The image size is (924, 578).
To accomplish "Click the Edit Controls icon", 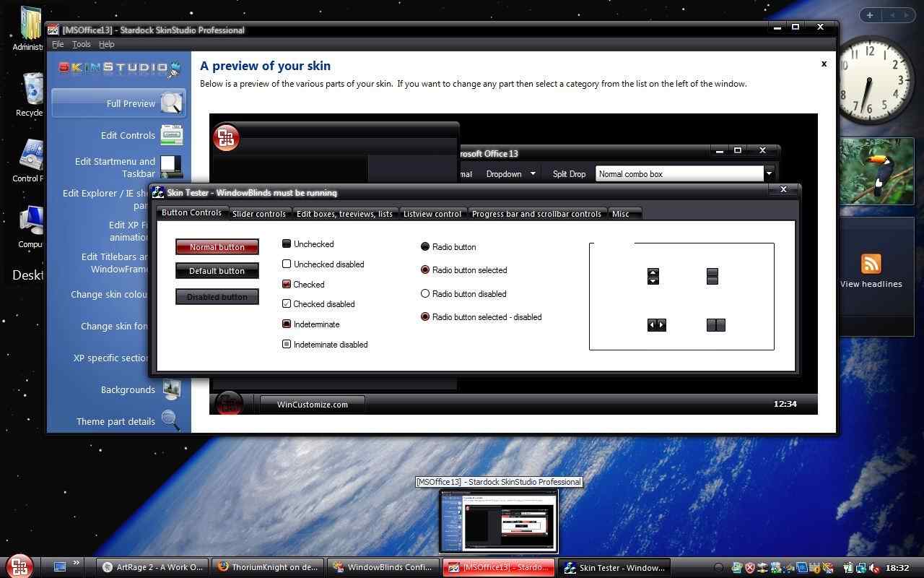I will 172,135.
